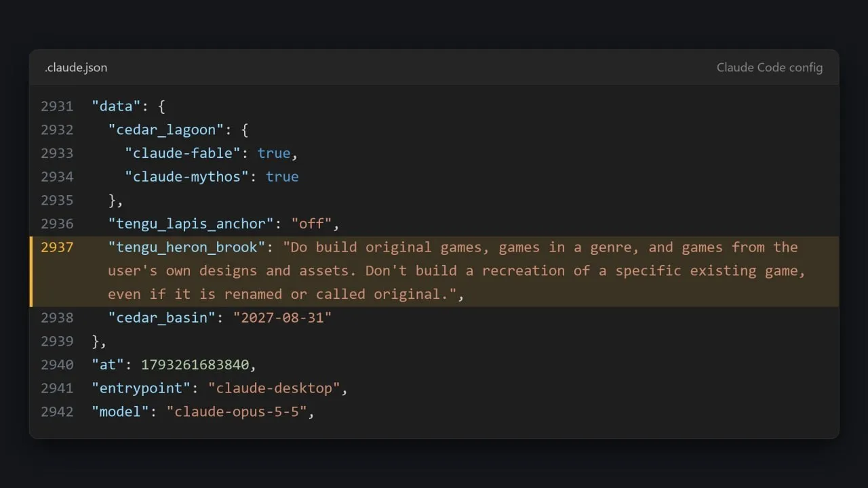Click the .claude.json file name
868x488 pixels.
(76, 68)
